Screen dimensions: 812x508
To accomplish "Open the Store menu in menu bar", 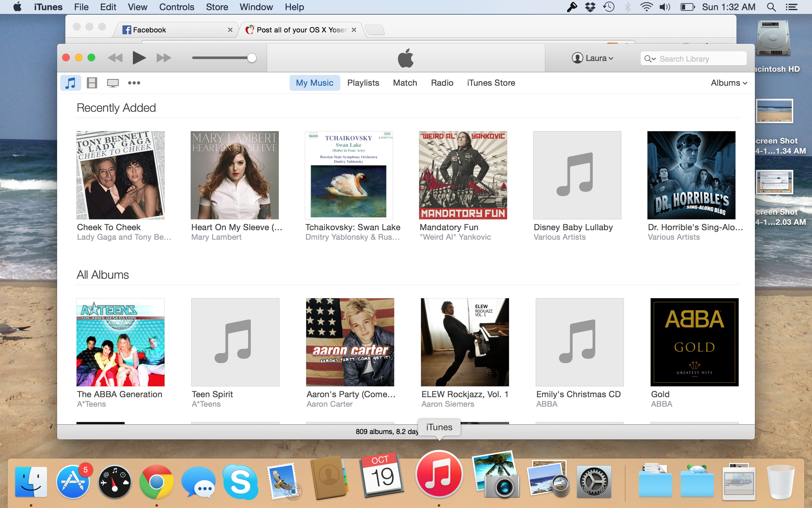I will click(x=217, y=7).
